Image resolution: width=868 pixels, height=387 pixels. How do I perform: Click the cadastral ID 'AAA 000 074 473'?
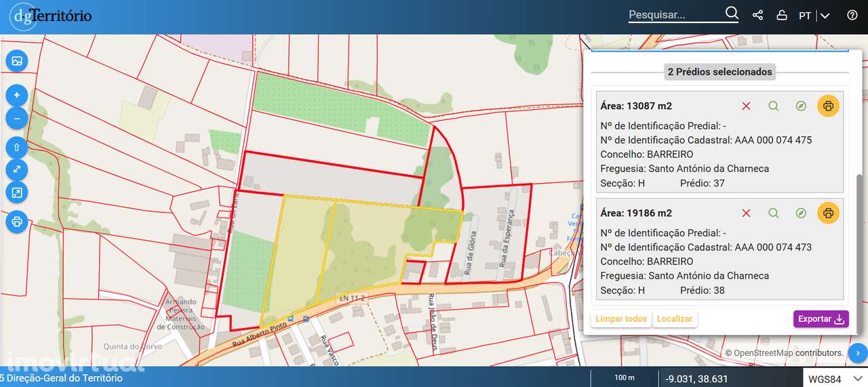pyautogui.click(x=773, y=247)
